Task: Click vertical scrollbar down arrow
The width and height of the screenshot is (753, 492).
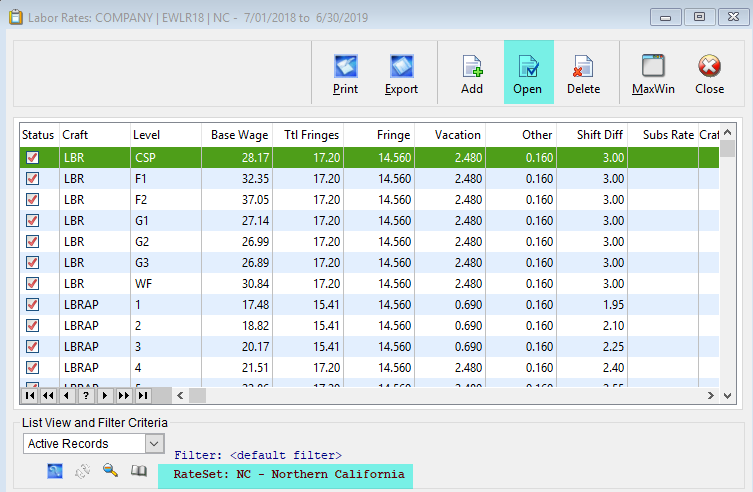Action: pyautogui.click(x=728, y=396)
